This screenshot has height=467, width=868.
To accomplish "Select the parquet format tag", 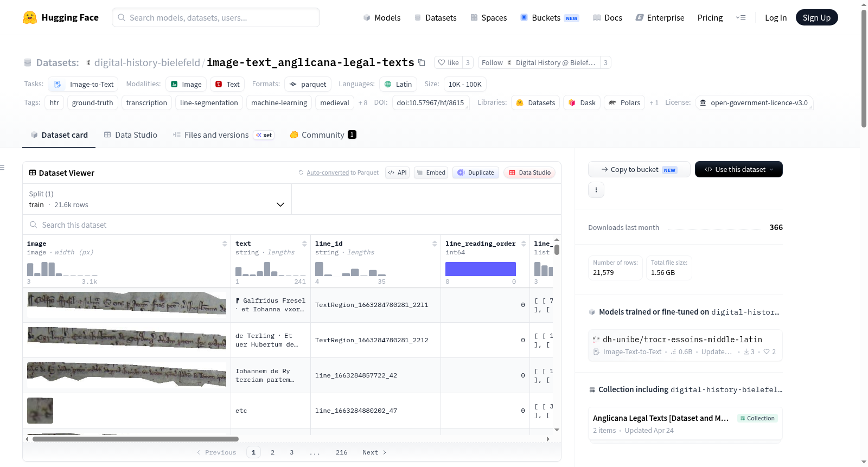I will point(308,84).
